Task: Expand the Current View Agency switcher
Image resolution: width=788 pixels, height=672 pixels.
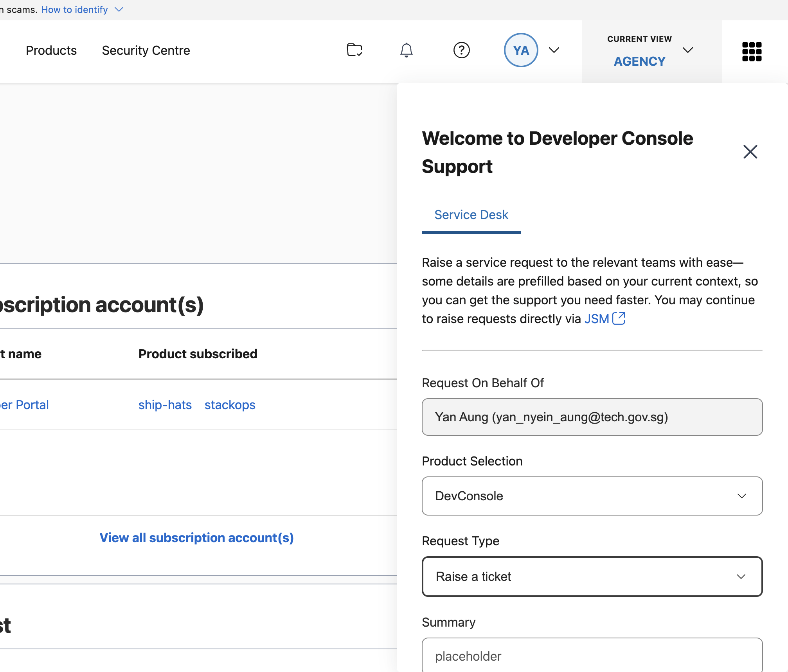Action: pos(687,50)
